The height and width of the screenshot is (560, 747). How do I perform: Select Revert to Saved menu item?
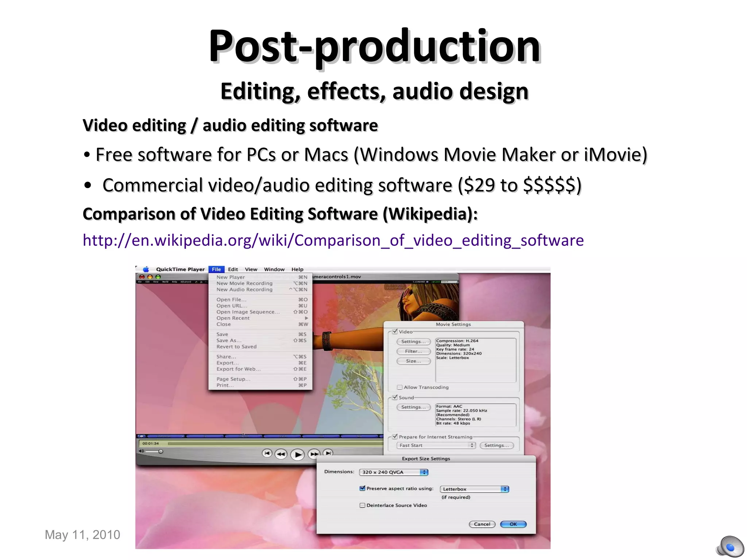pyautogui.click(x=260, y=347)
